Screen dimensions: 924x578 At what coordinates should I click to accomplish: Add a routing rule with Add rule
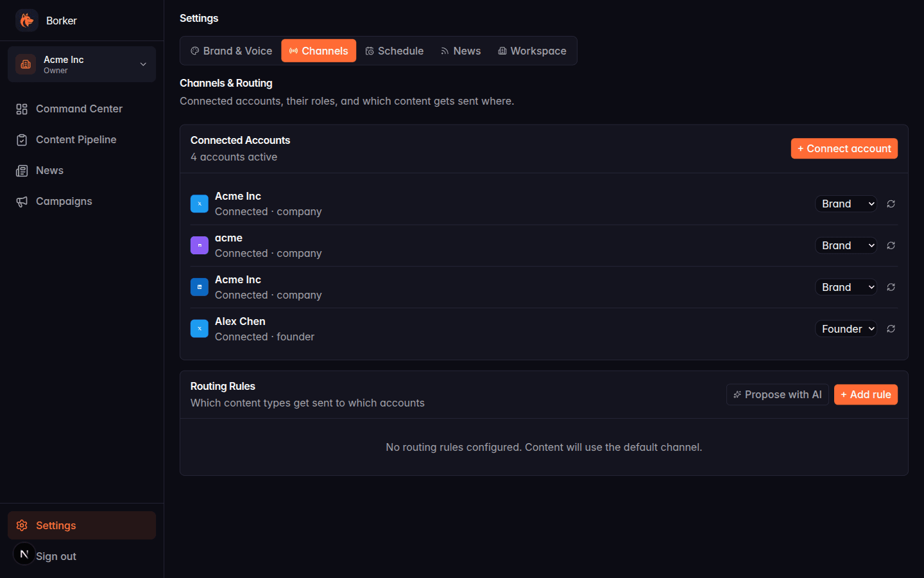click(x=866, y=394)
